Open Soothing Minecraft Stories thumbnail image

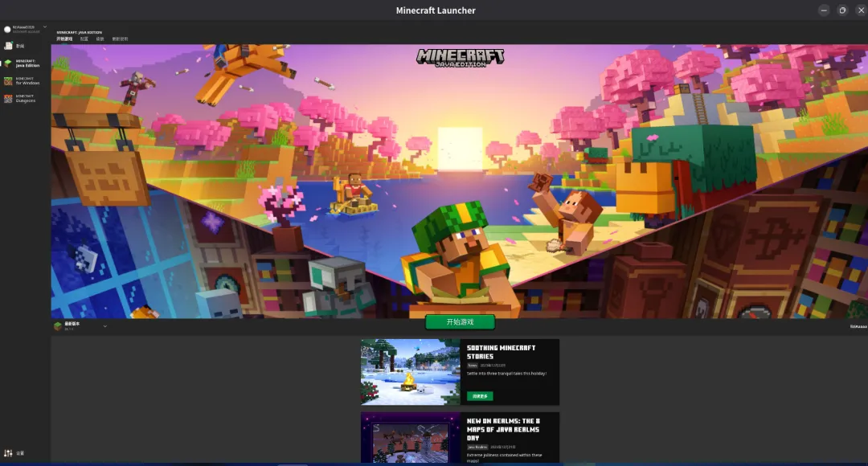click(410, 372)
